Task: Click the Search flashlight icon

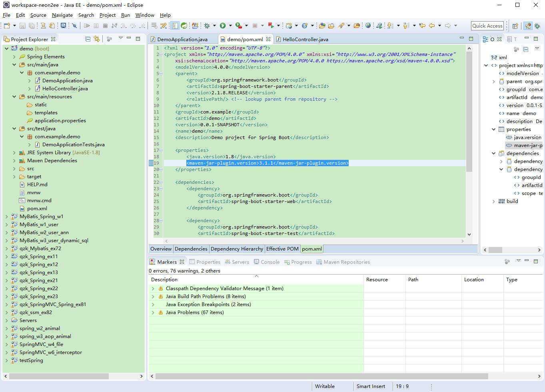Action: point(341,26)
